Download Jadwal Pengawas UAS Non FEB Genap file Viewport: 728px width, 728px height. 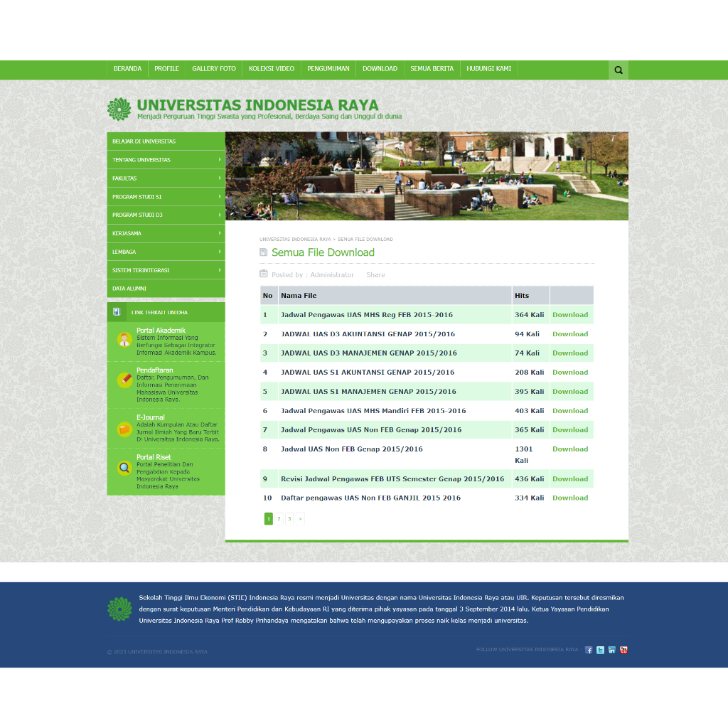[x=570, y=430]
